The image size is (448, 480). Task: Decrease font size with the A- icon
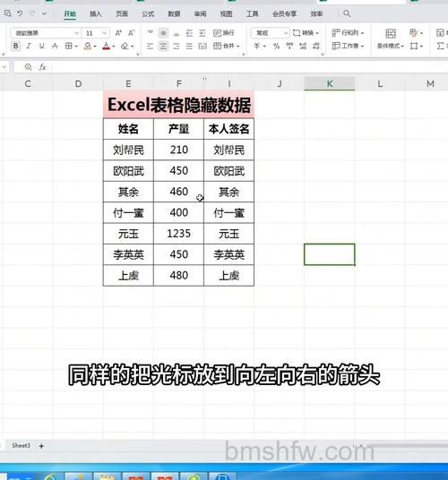[131, 33]
